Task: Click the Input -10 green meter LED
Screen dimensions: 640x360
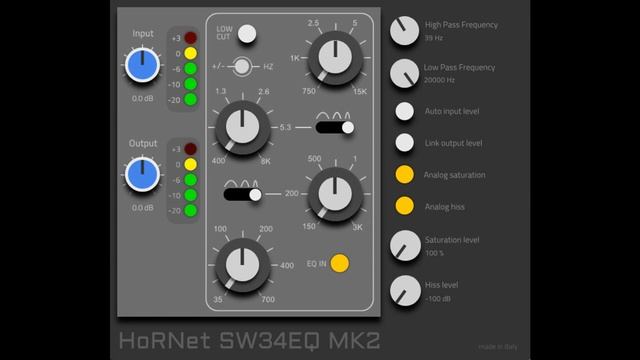Action: 190,84
